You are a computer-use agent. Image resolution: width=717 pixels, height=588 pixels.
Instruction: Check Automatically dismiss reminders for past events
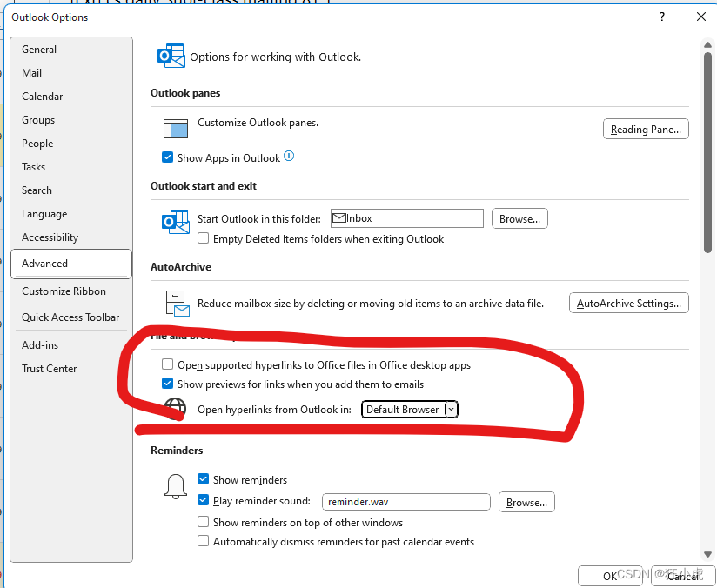pos(203,541)
